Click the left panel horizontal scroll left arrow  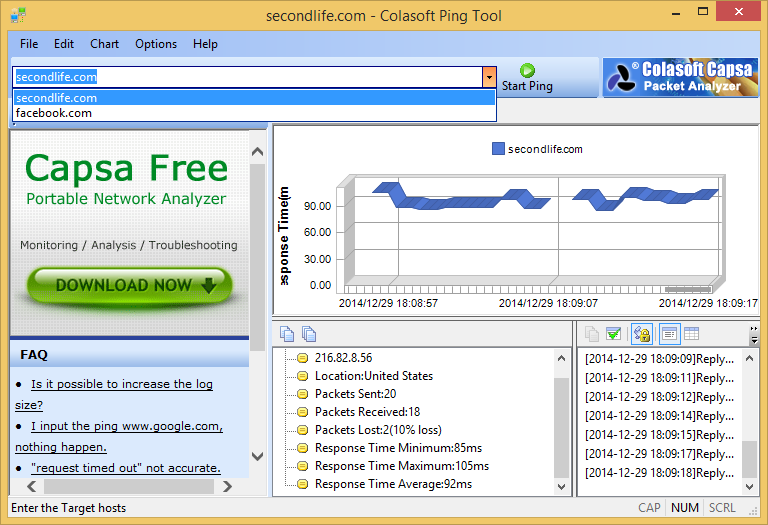point(32,487)
